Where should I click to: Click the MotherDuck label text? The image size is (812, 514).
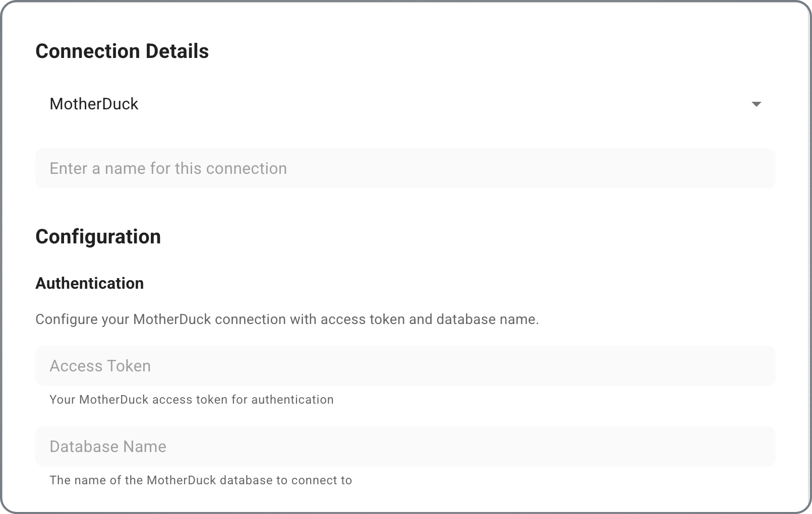[94, 103]
